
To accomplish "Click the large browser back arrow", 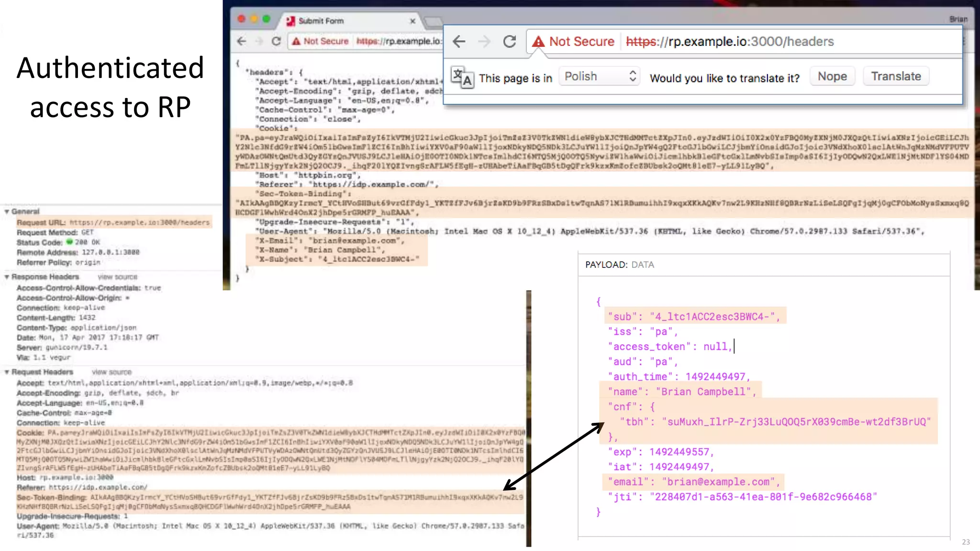I will (x=459, y=42).
